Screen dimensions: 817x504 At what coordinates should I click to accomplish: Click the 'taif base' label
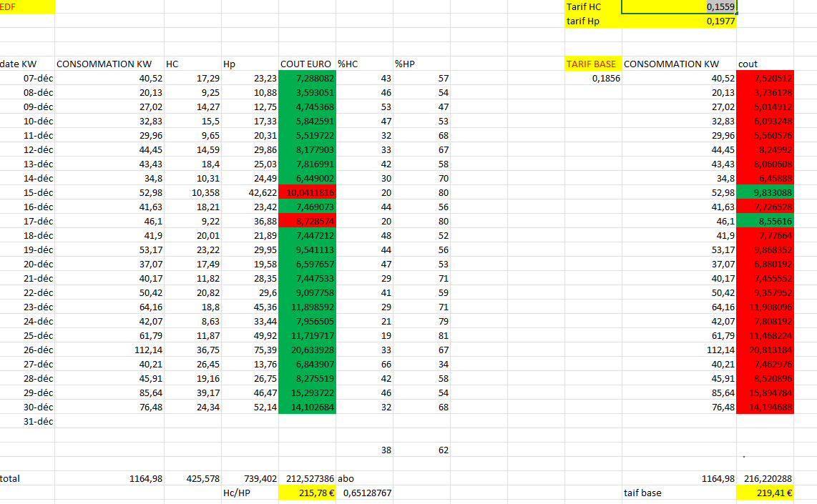(679, 493)
